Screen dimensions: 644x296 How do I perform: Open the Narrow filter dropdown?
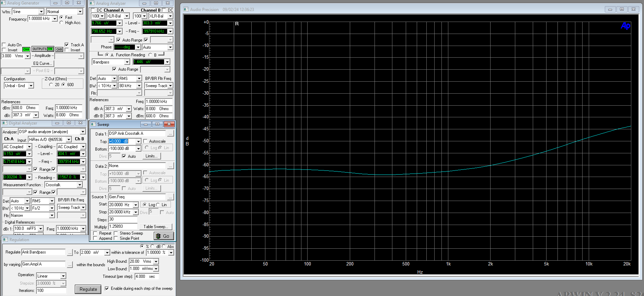[x=52, y=215]
